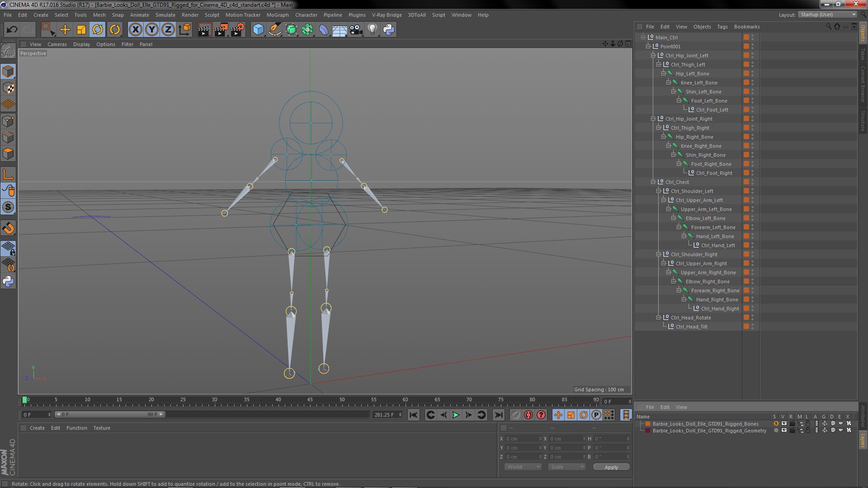The height and width of the screenshot is (488, 868).
Task: Collapse the Ctrl_Chest node
Action: [653, 182]
